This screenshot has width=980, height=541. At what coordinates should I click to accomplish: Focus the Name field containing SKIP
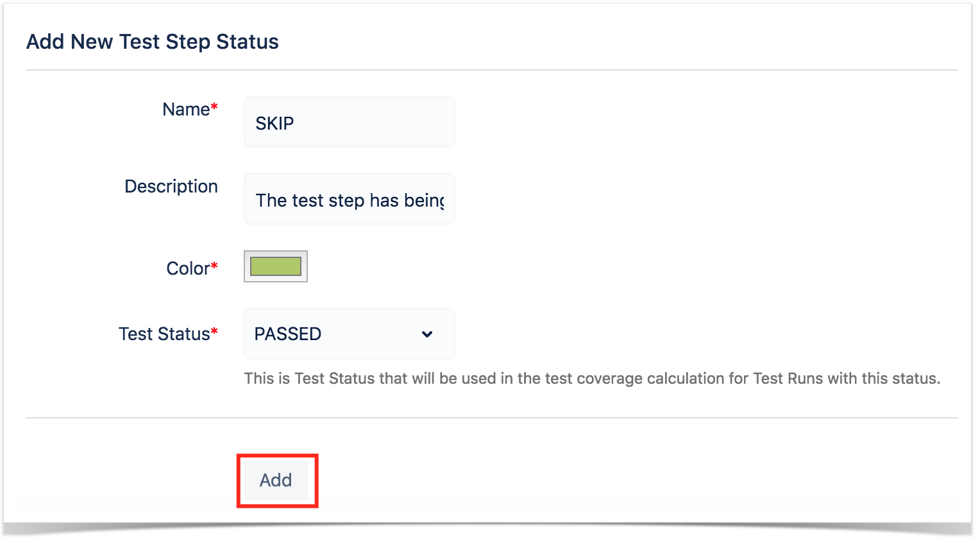pyautogui.click(x=350, y=122)
